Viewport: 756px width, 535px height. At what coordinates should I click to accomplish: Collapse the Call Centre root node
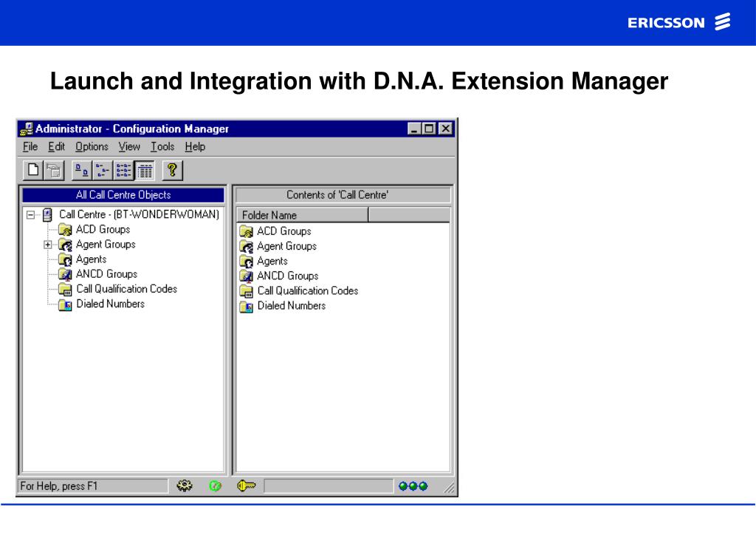pyautogui.click(x=31, y=215)
